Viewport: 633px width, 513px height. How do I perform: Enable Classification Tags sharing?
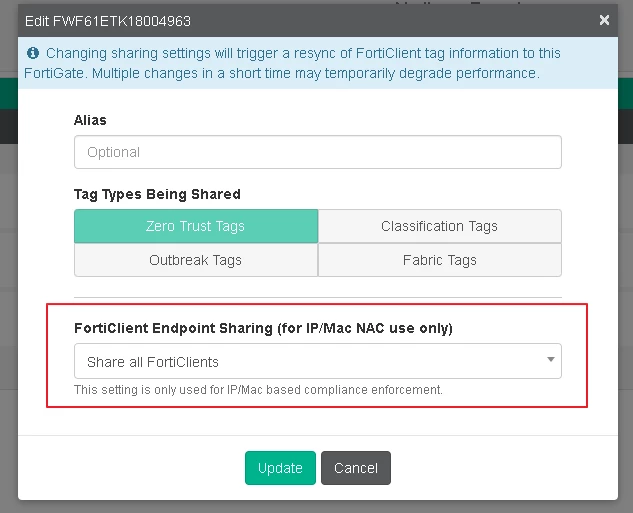(440, 226)
